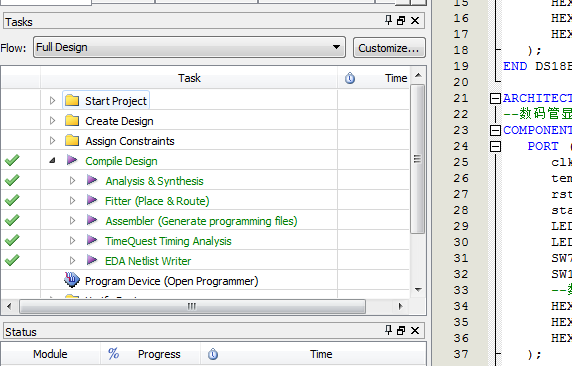
Task: Select the Create Design label
Action: (x=119, y=121)
